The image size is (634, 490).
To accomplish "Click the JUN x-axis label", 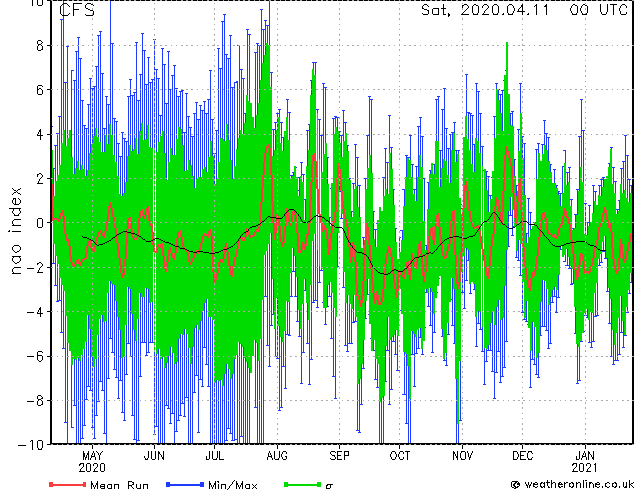I will 154,456.
